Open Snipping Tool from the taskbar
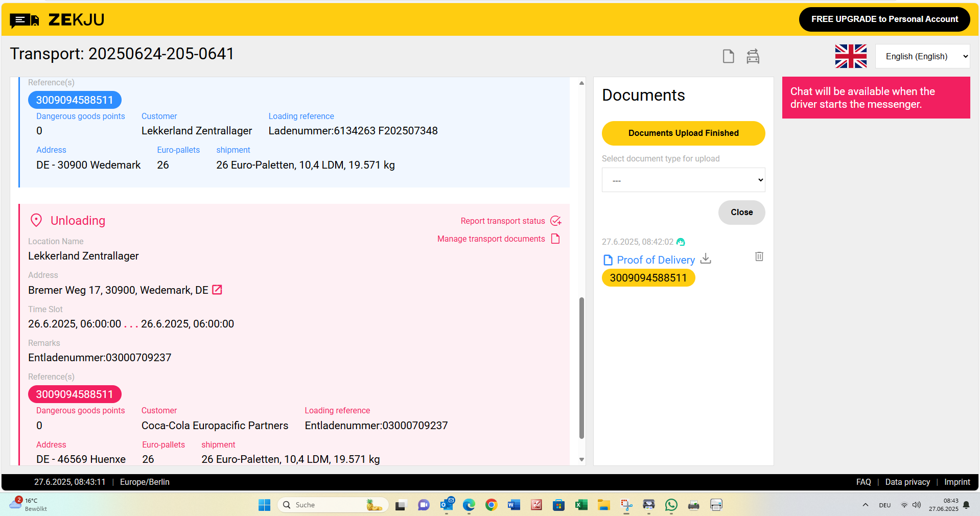Image resolution: width=980 pixels, height=516 pixels. coord(626,505)
